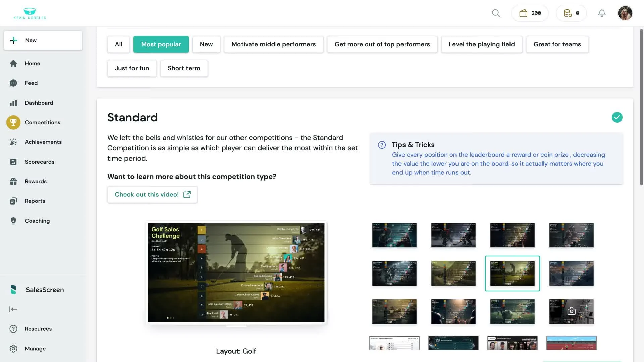Switch to Great for teams filter
Viewport: 644px width, 362px height.
(557, 44)
